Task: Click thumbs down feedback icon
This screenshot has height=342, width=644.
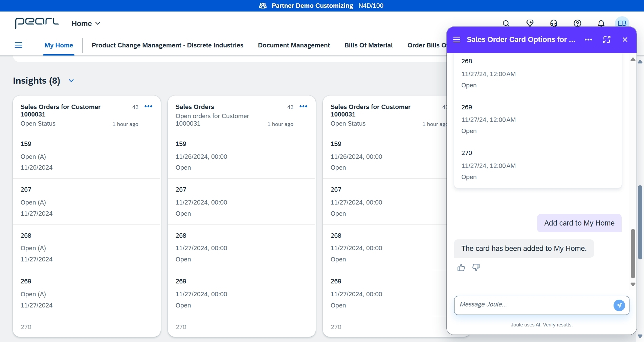Action: [x=476, y=268]
